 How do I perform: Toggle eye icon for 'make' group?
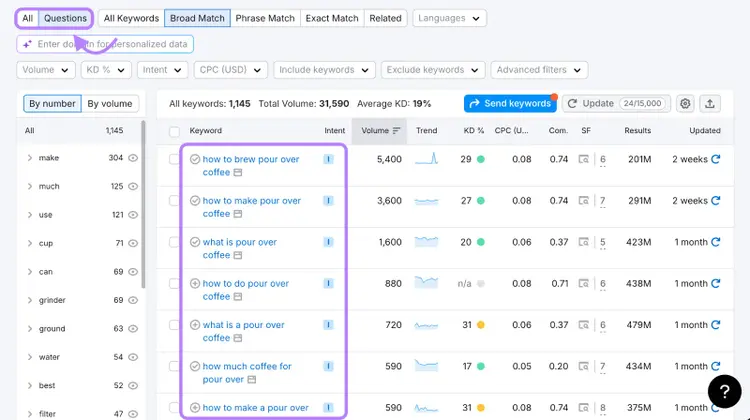click(x=133, y=158)
